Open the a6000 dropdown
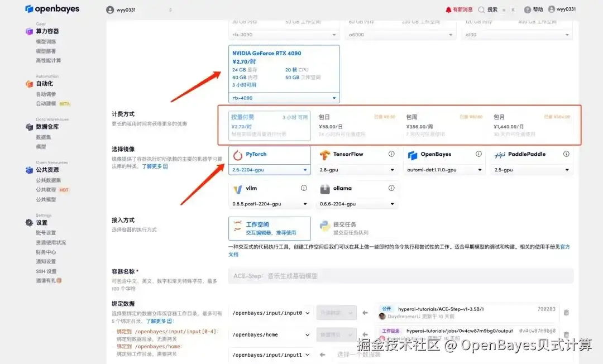 pyautogui.click(x=400, y=35)
